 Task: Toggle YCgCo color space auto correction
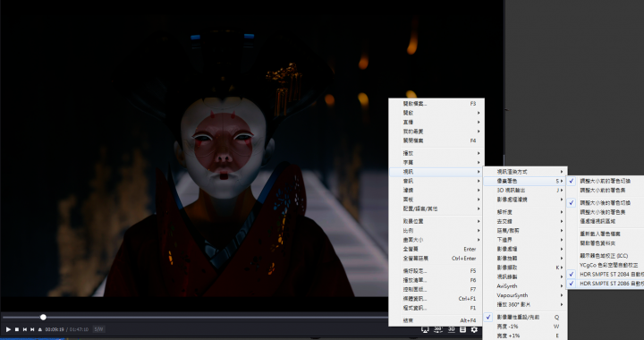[606, 265]
